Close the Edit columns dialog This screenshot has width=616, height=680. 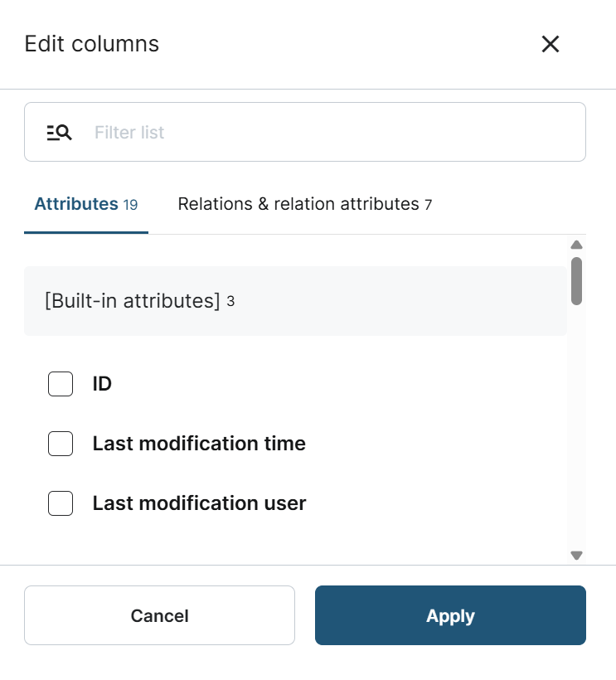(x=551, y=44)
